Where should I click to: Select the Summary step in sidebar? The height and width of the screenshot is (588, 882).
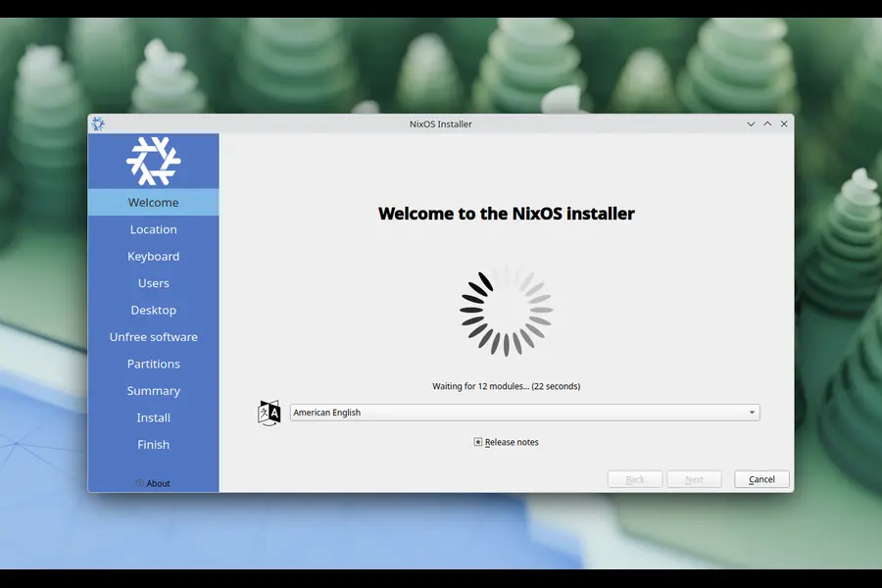click(153, 390)
